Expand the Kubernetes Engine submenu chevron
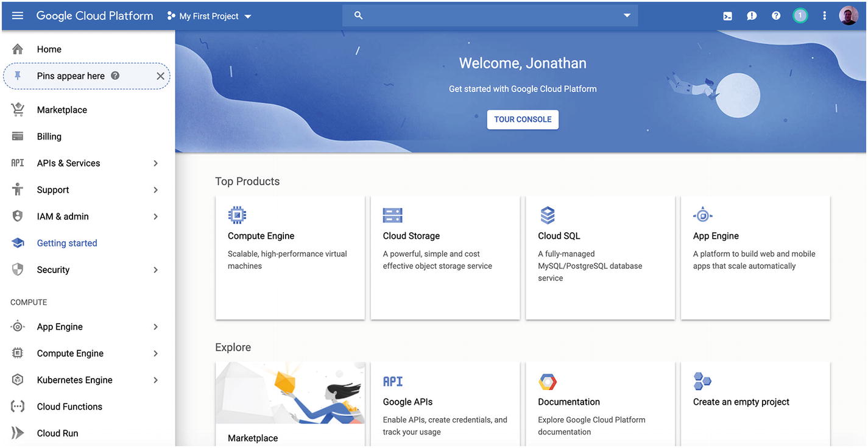The image size is (868, 448). click(x=155, y=380)
